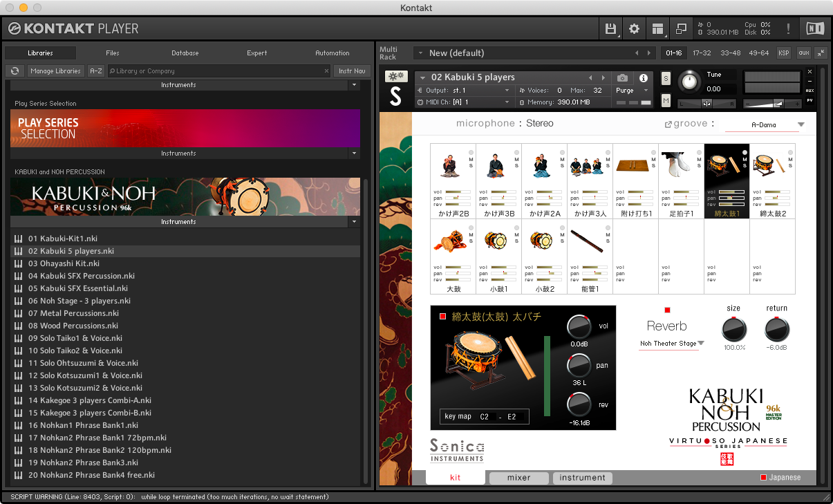
Task: Open the workspace layout panel icon
Action: tap(657, 29)
